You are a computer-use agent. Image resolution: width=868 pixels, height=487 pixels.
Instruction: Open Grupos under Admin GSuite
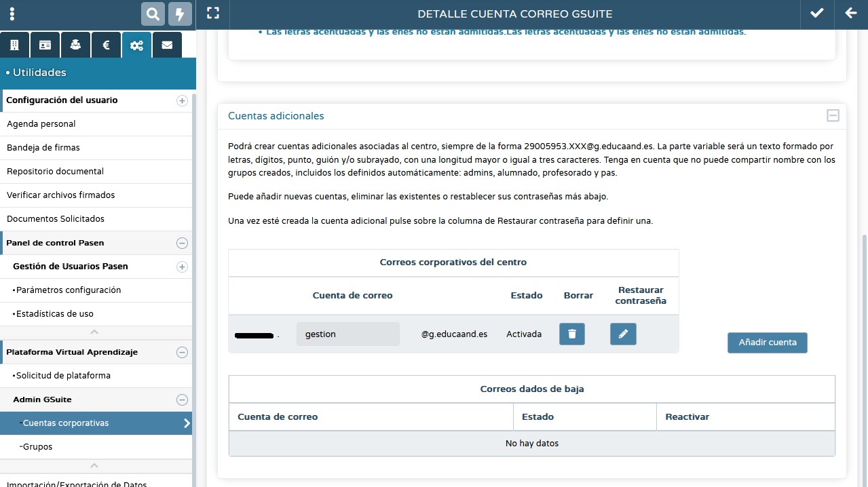[x=96, y=447]
